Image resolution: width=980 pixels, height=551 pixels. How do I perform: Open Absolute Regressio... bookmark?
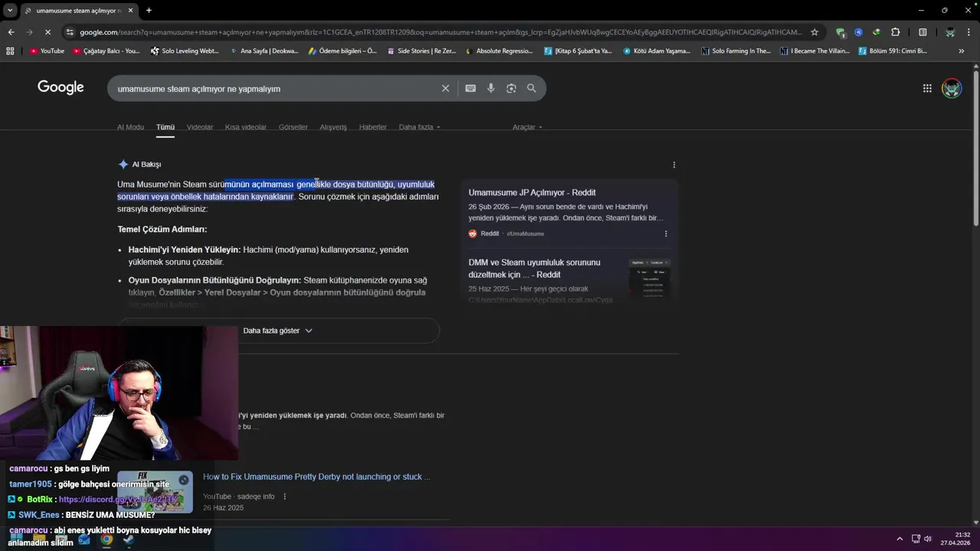pos(498,51)
